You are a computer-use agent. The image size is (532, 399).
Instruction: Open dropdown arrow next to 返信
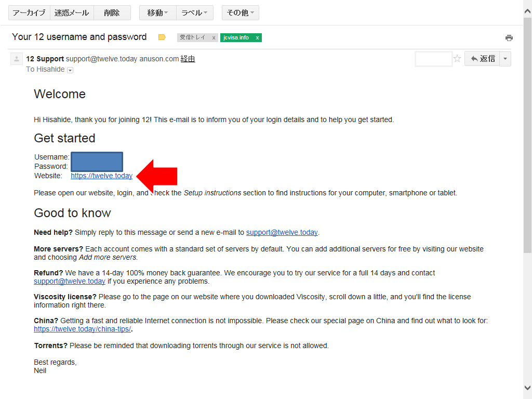pyautogui.click(x=505, y=59)
